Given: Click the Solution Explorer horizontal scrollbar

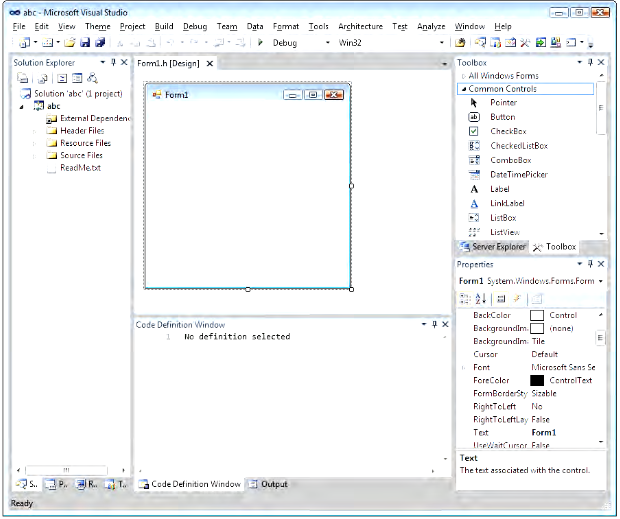Looking at the screenshot, I should pos(66,470).
